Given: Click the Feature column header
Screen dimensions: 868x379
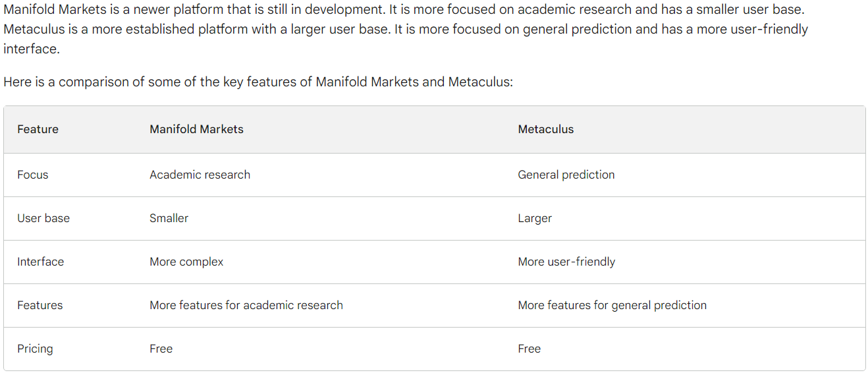Looking at the screenshot, I should 38,129.
